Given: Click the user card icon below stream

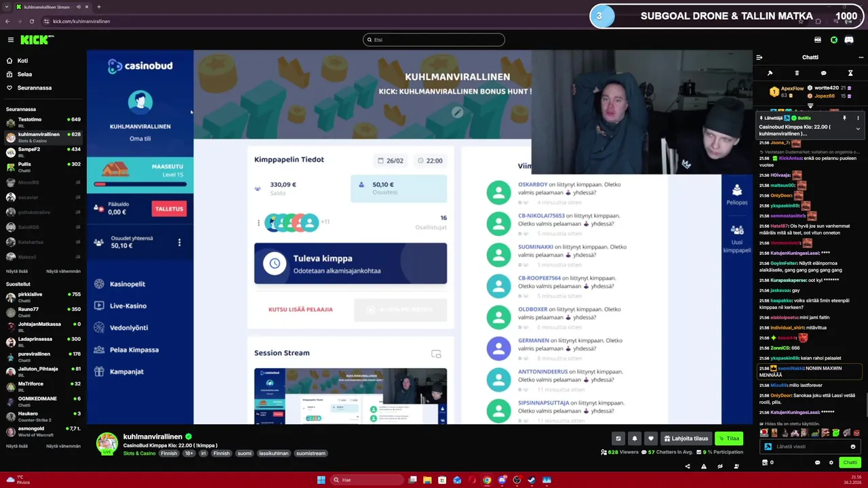Looking at the screenshot, I should point(736,466).
